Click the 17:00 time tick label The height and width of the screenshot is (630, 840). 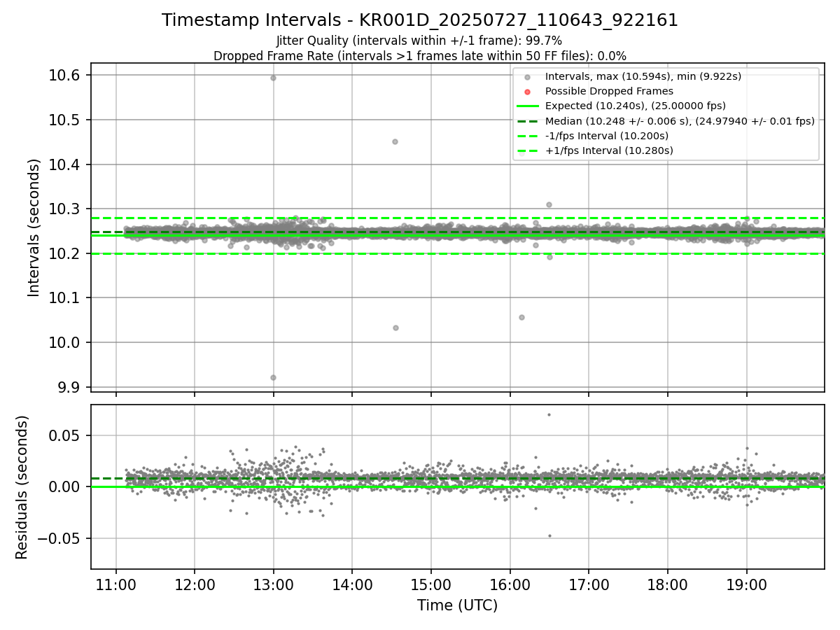click(x=588, y=584)
